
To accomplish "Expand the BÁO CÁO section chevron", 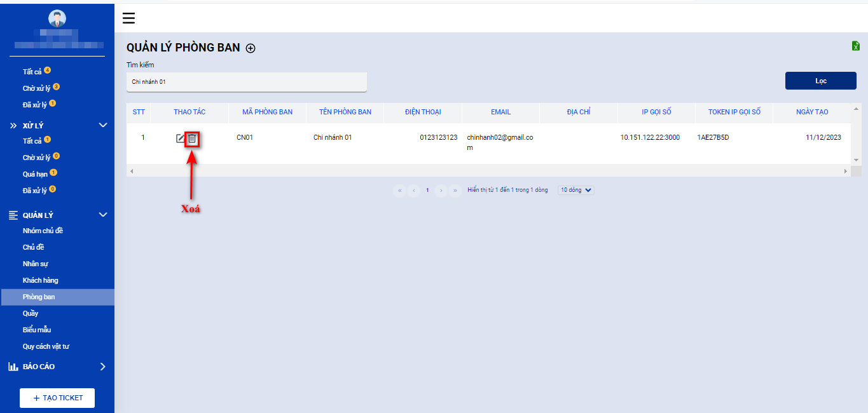I will tap(103, 367).
